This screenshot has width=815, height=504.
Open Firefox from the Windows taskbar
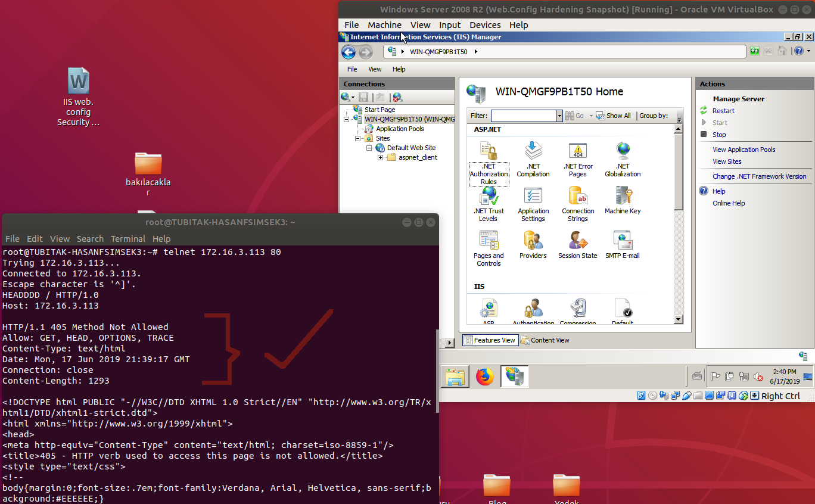coord(485,377)
